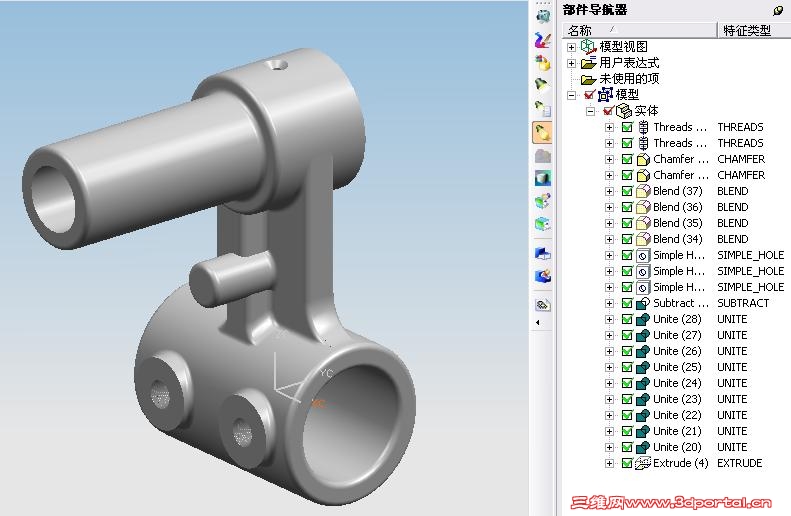
Task: Click the blue-red swirl with pen icon
Action: (x=543, y=39)
